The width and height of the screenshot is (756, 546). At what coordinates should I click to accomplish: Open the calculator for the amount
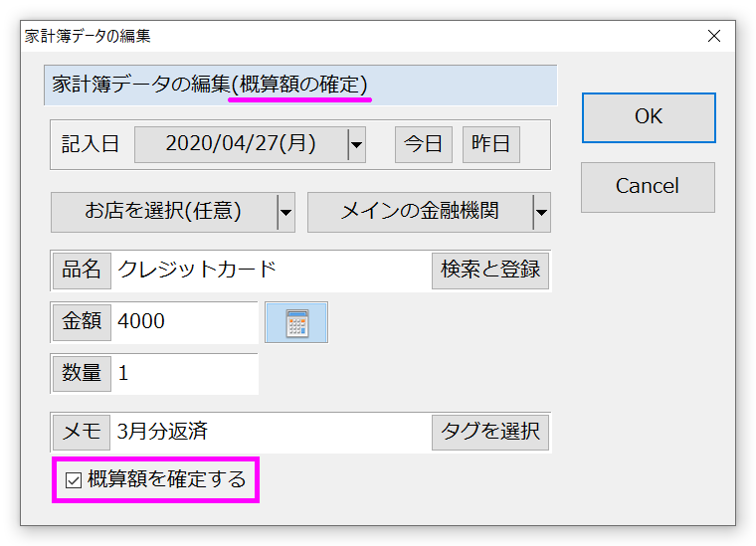tap(296, 322)
